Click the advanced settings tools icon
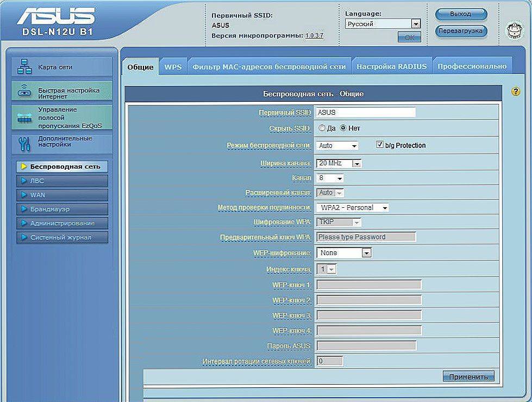The image size is (532, 402). pyautogui.click(x=25, y=143)
